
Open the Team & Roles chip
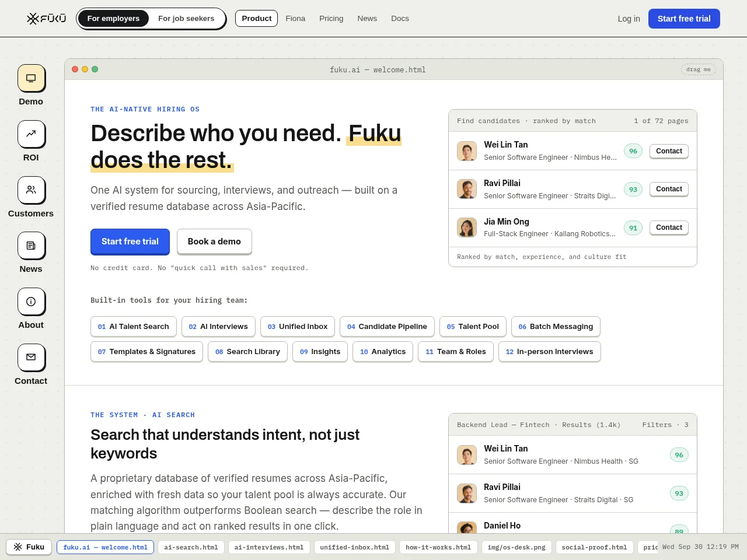tap(456, 352)
